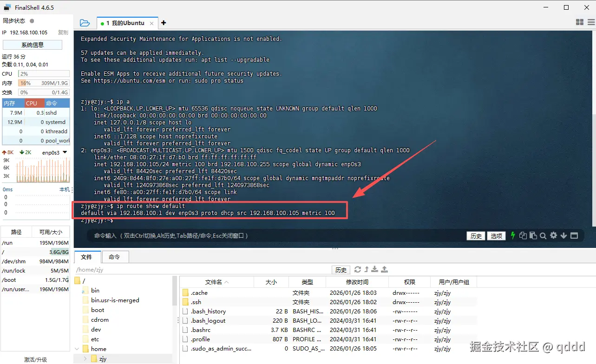The width and height of the screenshot is (596, 364).
Task: Select the /dev/shm disk row
Action: [x=35, y=261]
